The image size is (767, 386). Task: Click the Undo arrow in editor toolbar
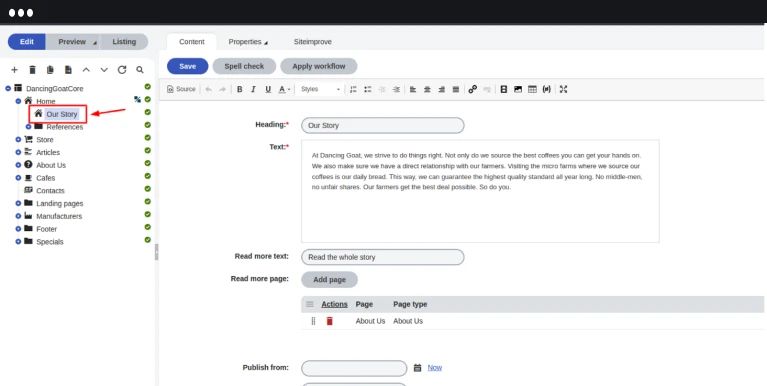[x=208, y=89]
